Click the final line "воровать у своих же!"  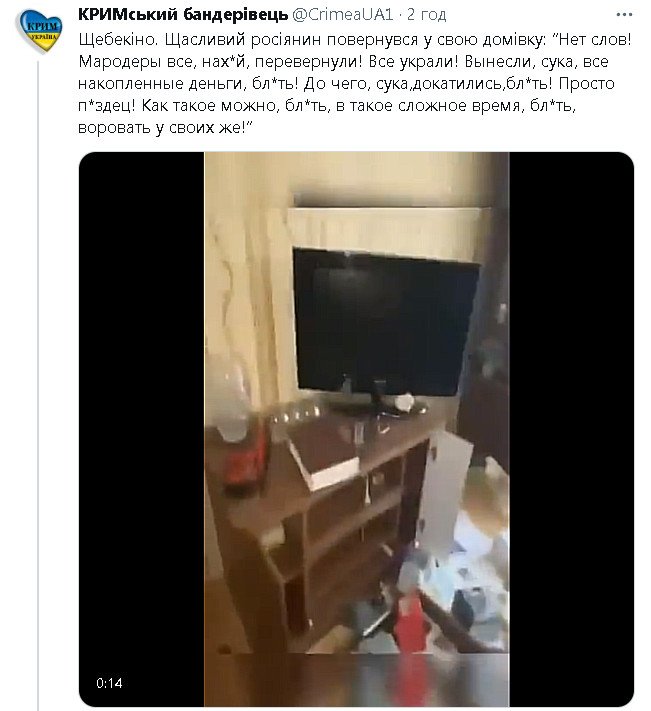165,127
